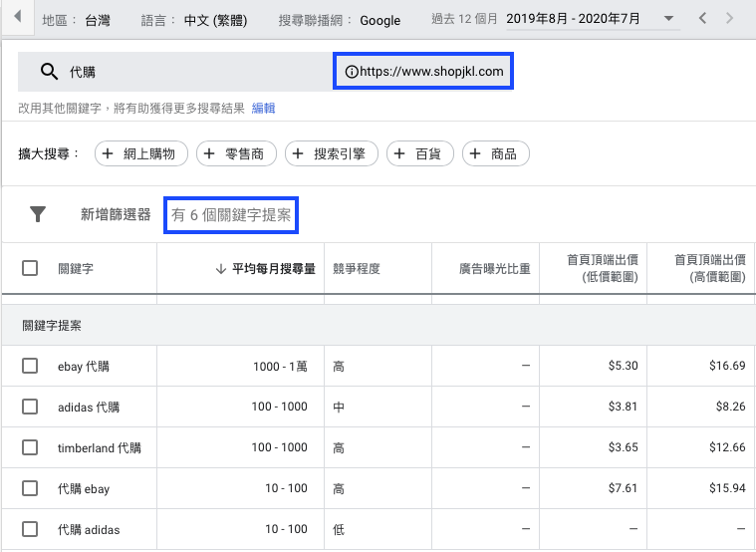Change the 語言 setting 中文 (繁體)
Screen dimensions: 756x552
[x=215, y=20]
